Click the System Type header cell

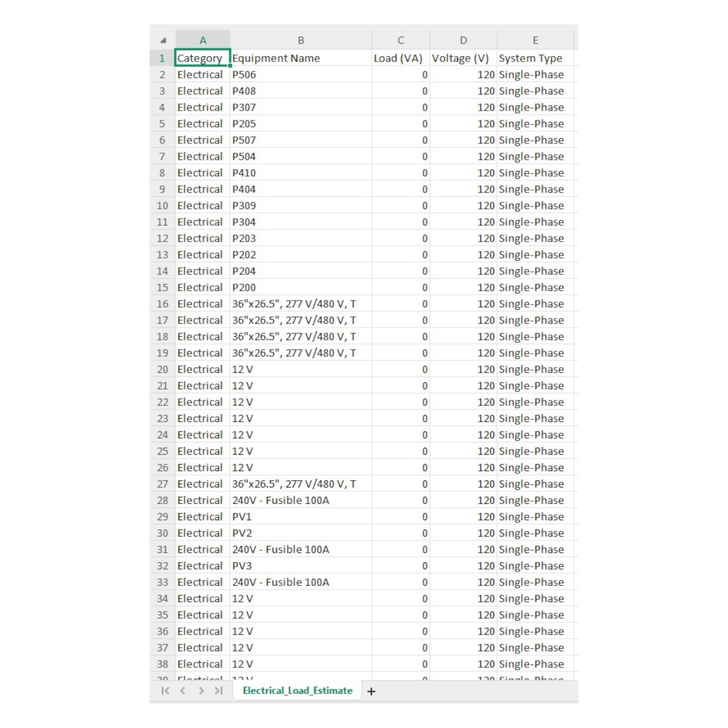[x=535, y=58]
